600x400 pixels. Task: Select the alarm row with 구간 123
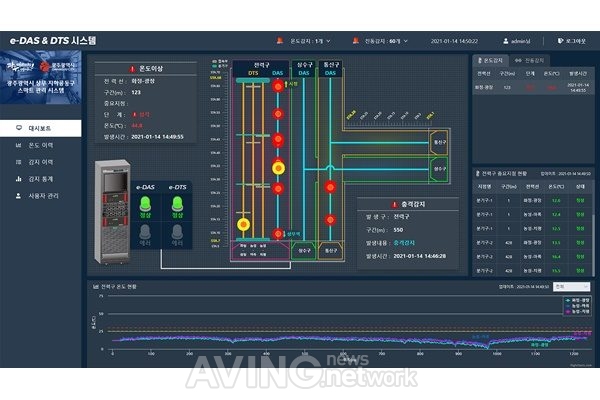[x=533, y=87]
